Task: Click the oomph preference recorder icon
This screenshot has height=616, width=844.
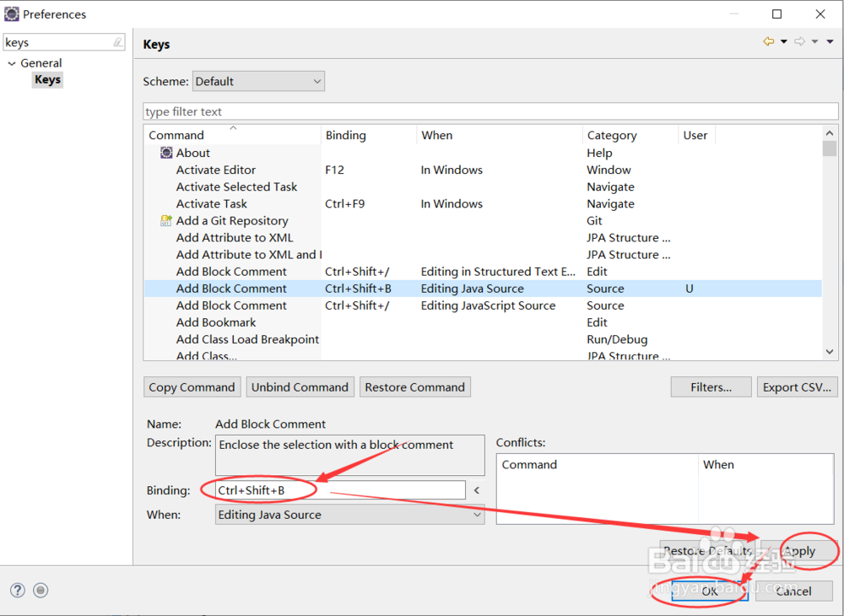Action: pyautogui.click(x=41, y=591)
